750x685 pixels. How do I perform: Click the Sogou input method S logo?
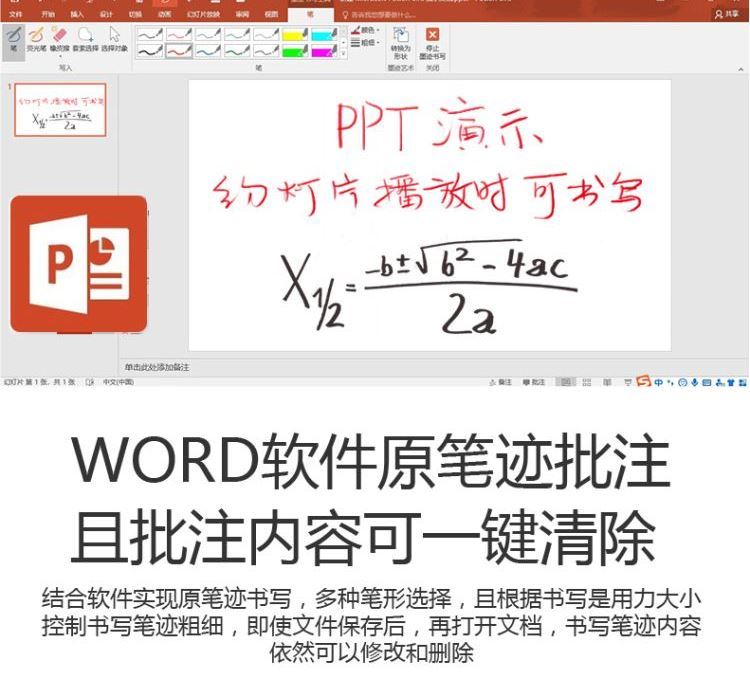[643, 381]
